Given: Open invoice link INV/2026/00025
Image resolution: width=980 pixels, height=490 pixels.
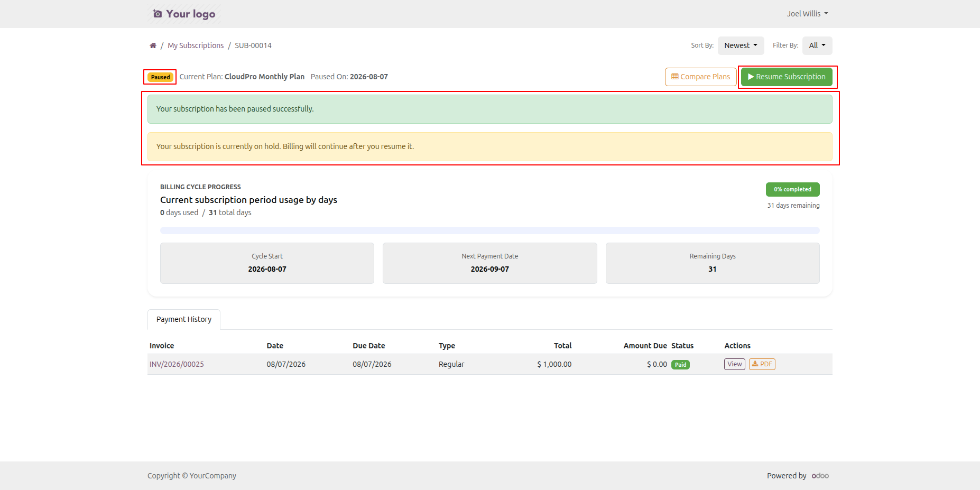Looking at the screenshot, I should tap(177, 364).
